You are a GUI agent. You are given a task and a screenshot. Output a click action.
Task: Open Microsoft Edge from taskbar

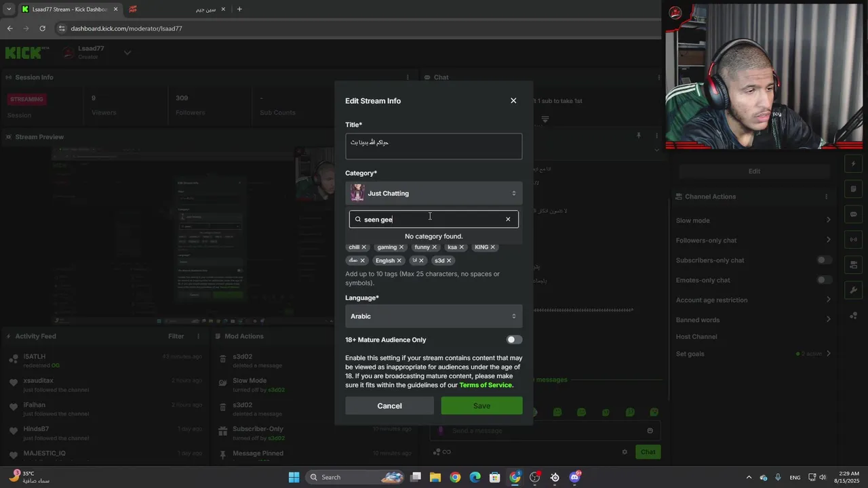[x=475, y=477]
